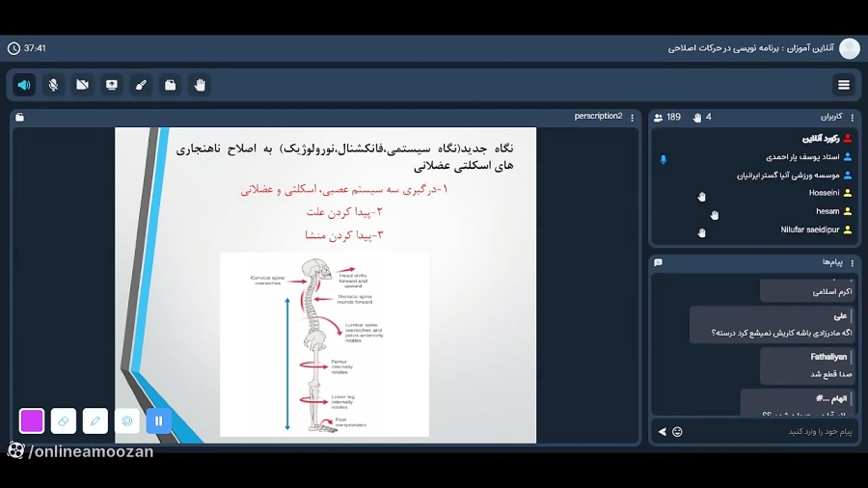This screenshot has width=868, height=488.
Task: Click the اکرم اسلامی chat message
Action: pos(807,291)
